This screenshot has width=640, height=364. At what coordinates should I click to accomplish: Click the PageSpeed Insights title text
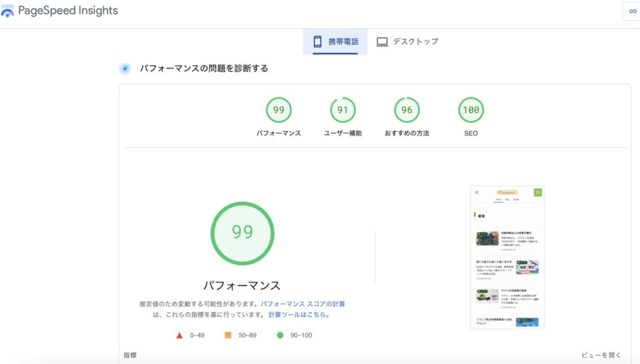(x=67, y=11)
